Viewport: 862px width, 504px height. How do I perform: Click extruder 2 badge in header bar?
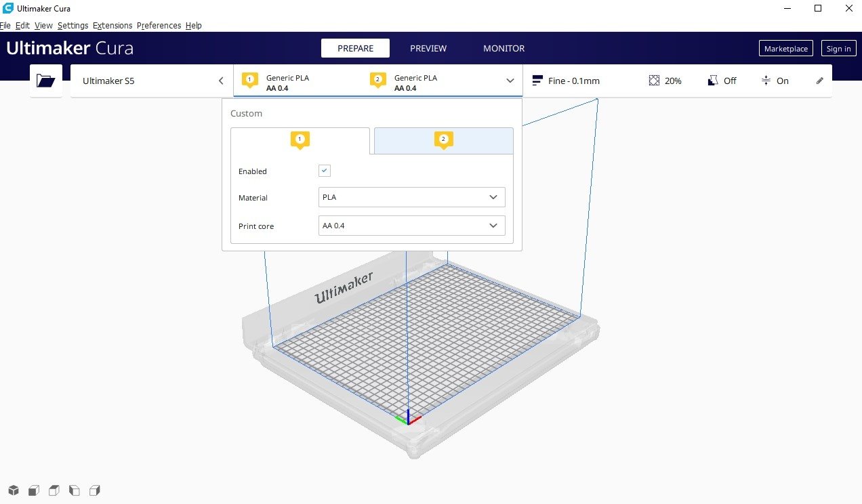[x=378, y=81]
